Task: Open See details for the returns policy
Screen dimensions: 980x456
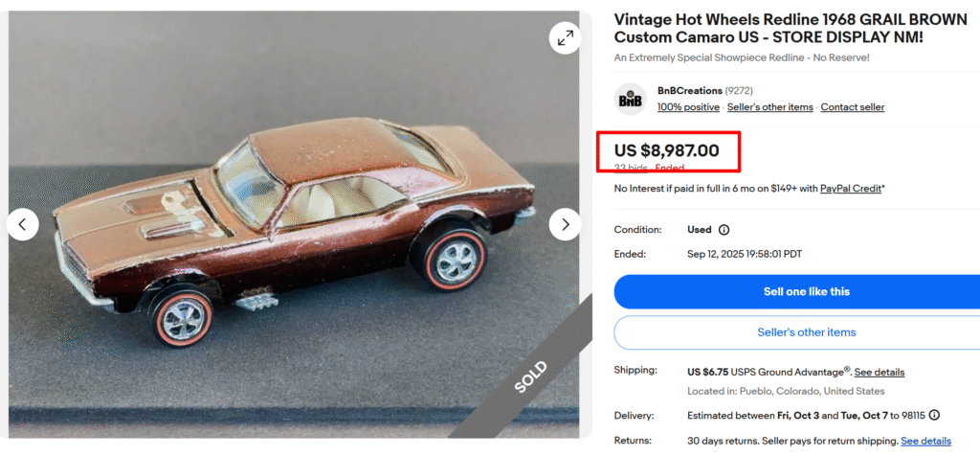Action: pos(925,441)
